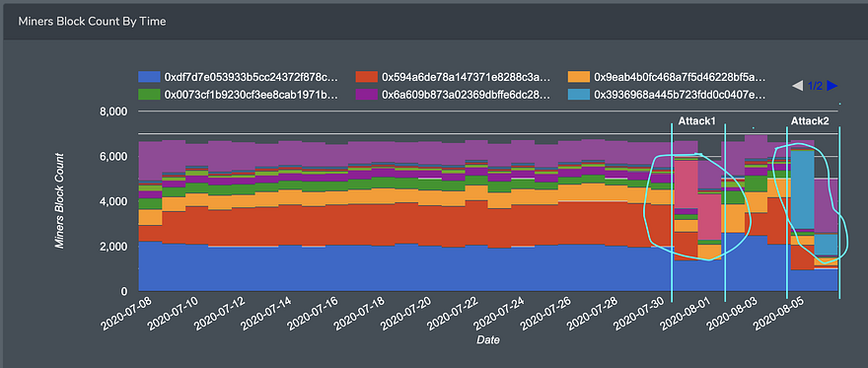
Task: Click the Attack2 annotation label
Action: [x=810, y=120]
